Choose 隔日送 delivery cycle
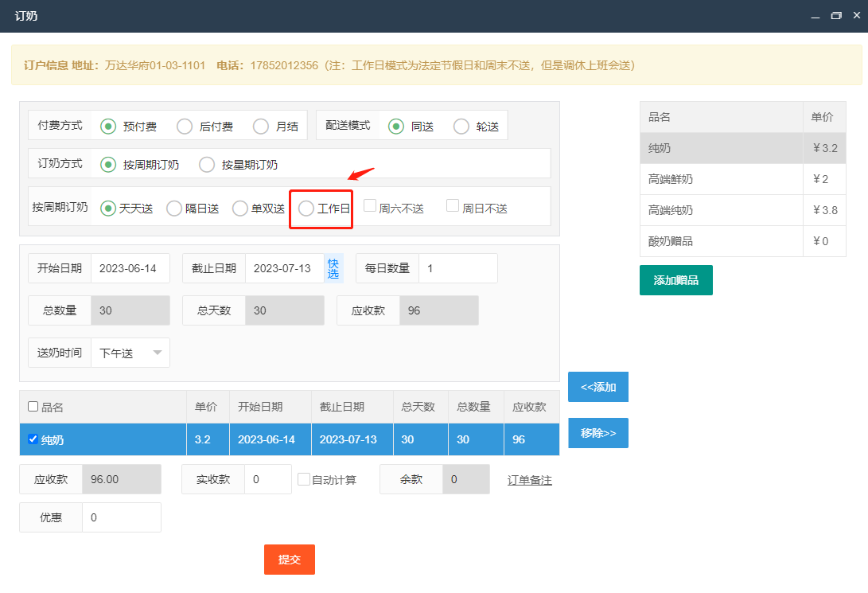 click(174, 209)
